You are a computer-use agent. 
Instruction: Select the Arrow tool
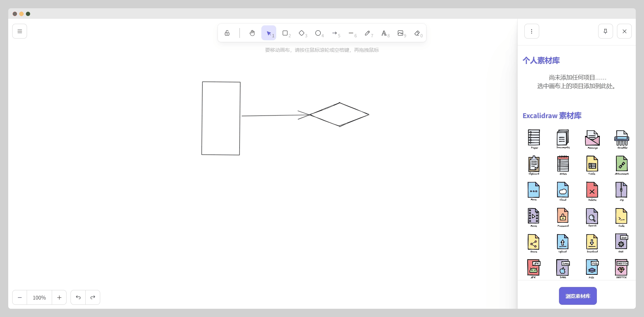point(335,33)
